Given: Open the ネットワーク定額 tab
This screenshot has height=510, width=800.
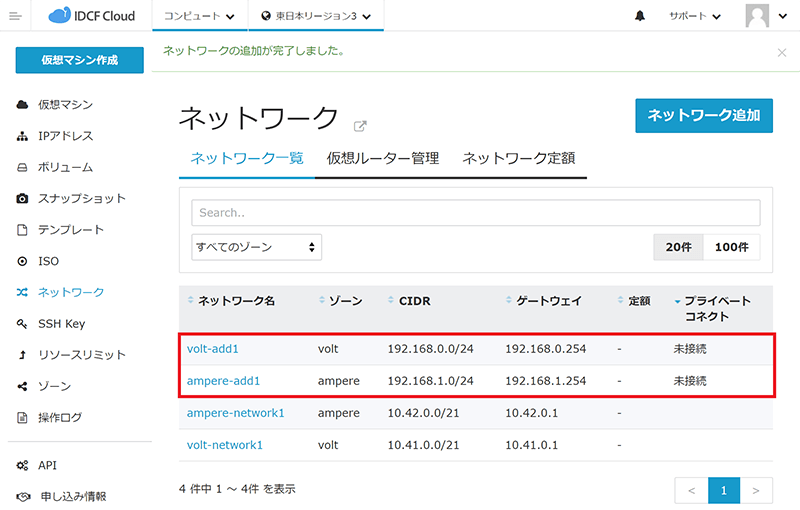Looking at the screenshot, I should click(518, 158).
